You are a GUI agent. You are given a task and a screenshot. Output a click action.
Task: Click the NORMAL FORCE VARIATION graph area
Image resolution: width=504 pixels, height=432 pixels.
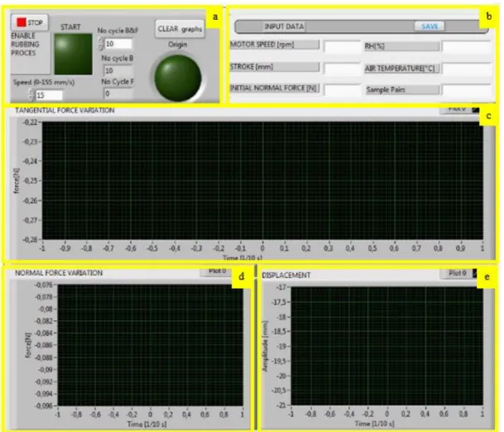[150, 345]
